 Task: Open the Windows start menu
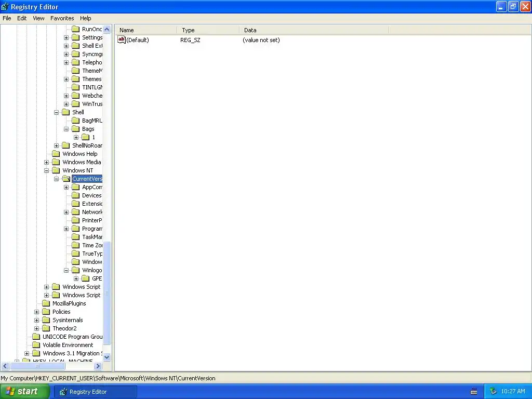click(x=25, y=392)
